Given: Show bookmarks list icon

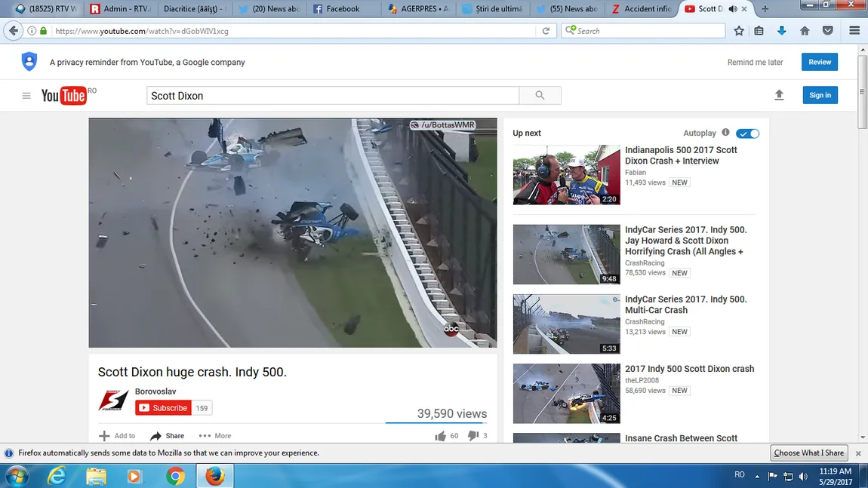Looking at the screenshot, I should [x=759, y=31].
